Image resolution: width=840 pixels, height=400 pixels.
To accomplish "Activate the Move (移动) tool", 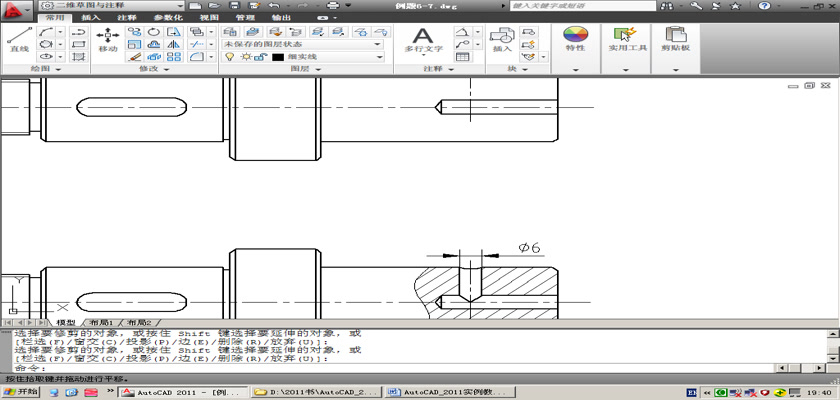I will pyautogui.click(x=108, y=38).
